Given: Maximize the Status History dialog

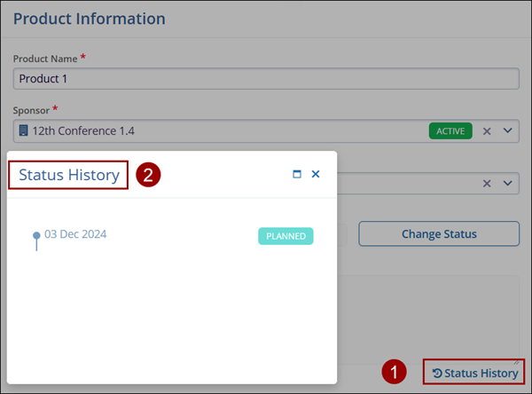Looking at the screenshot, I should pyautogui.click(x=297, y=175).
